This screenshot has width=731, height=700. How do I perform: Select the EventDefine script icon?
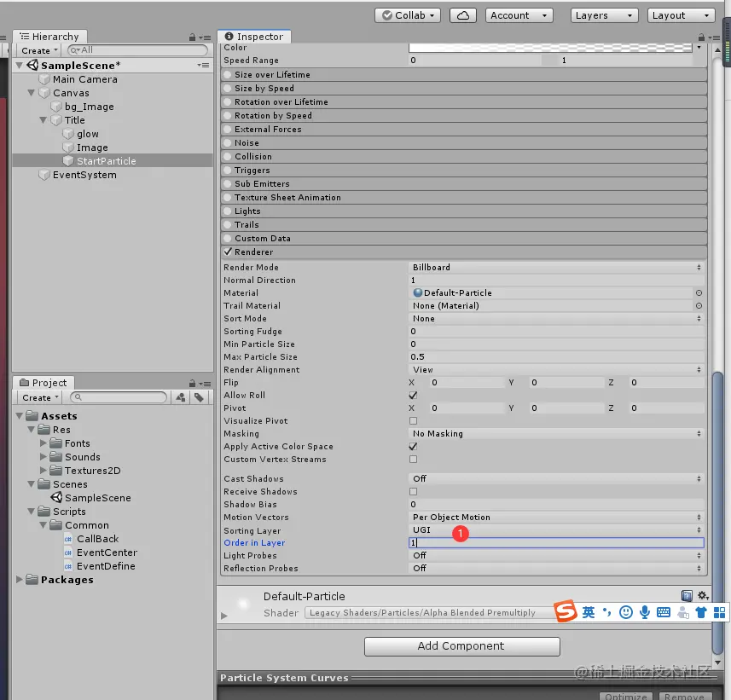(x=68, y=566)
